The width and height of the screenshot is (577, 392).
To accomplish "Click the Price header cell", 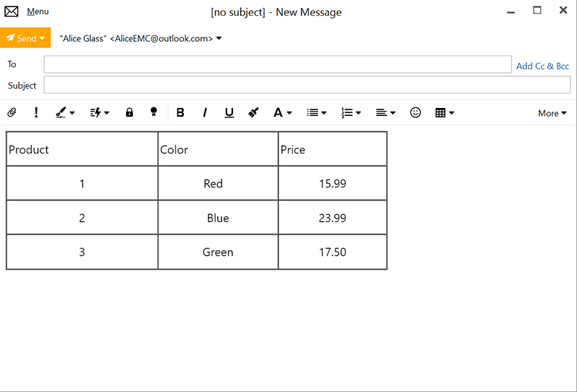I will [x=332, y=149].
